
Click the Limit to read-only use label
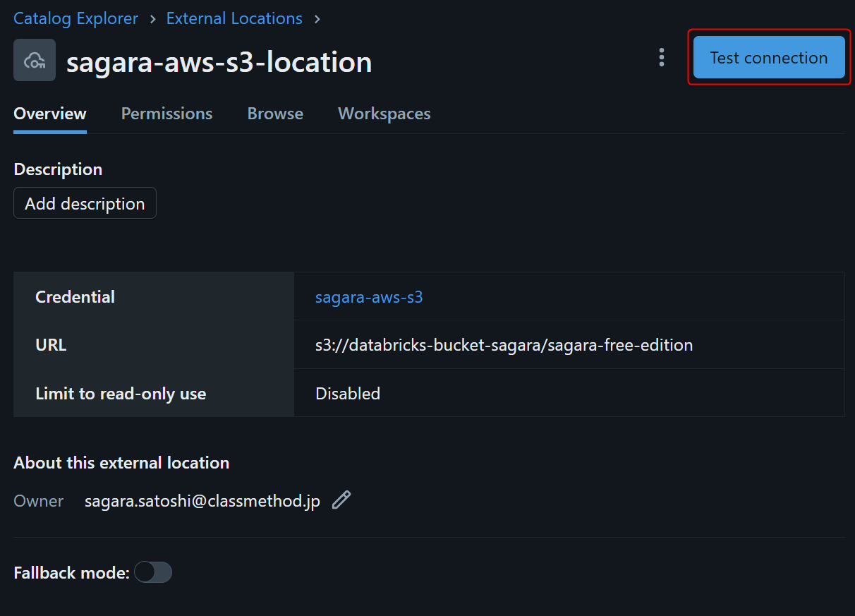coord(121,394)
